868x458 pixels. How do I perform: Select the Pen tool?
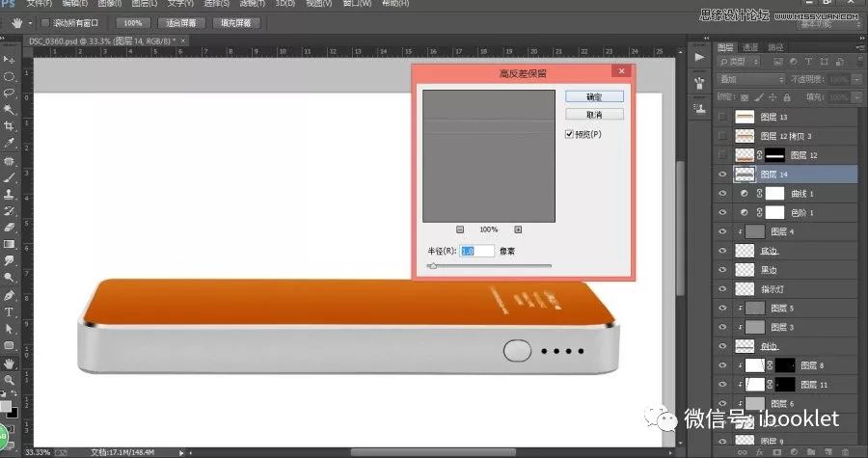point(9,295)
